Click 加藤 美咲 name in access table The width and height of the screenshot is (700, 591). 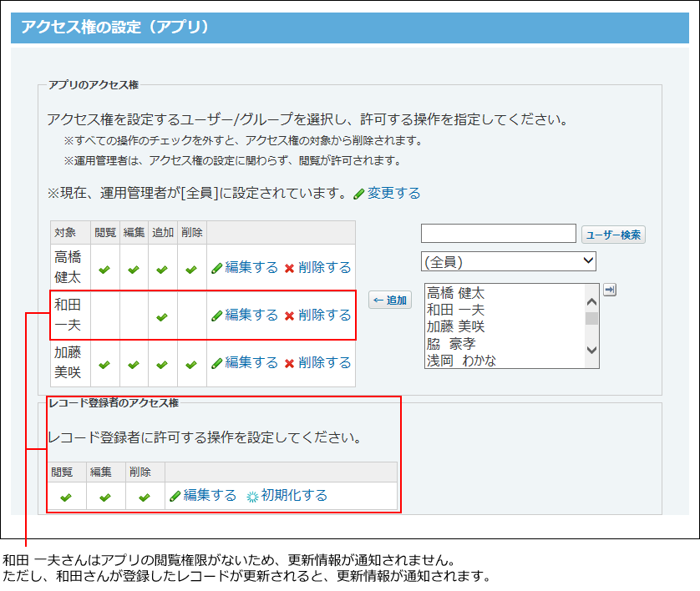(x=68, y=361)
